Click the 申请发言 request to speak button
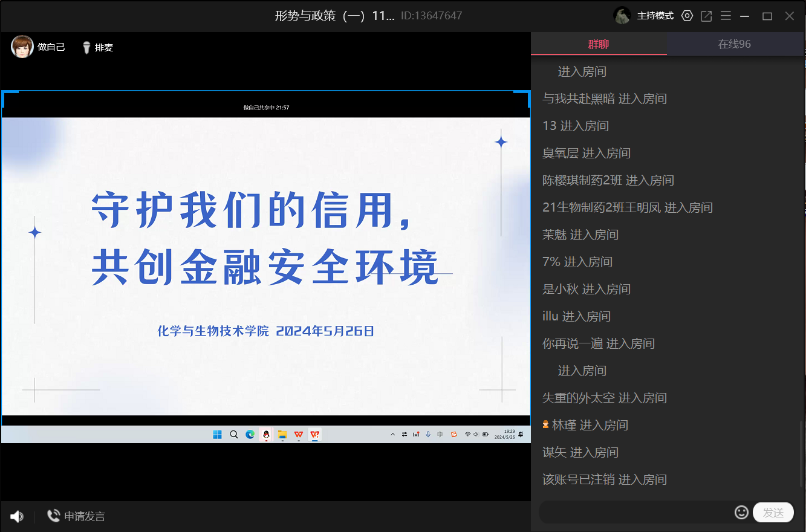This screenshot has height=532, width=806. point(76,516)
